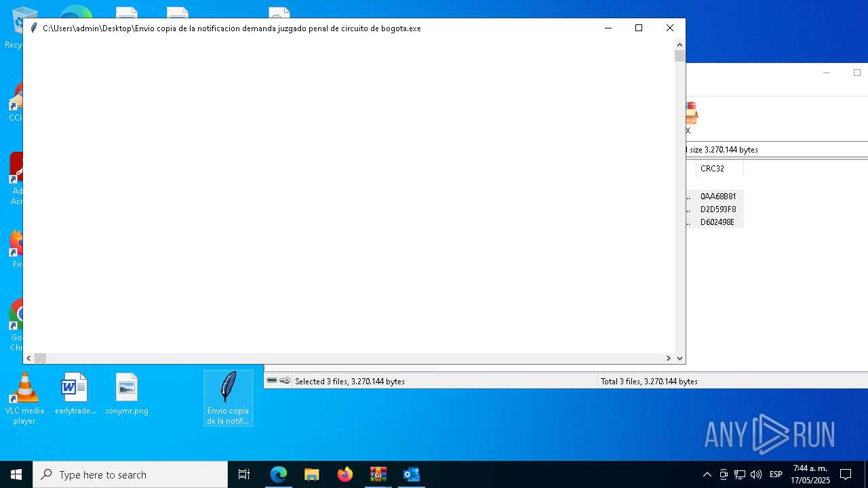Open File Explorer from the taskbar

[312, 474]
